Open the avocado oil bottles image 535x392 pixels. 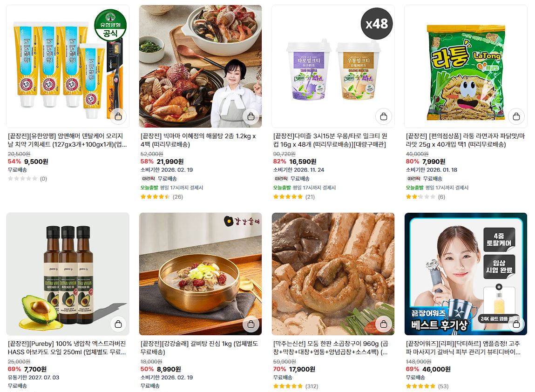pyautogui.click(x=68, y=274)
